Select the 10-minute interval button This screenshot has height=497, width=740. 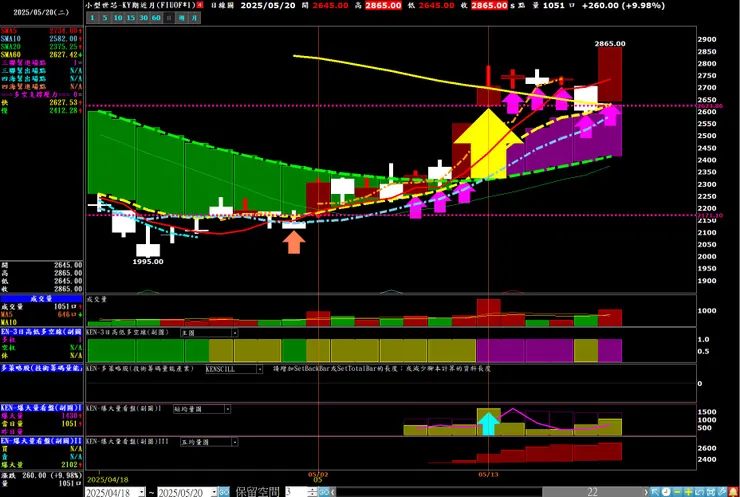point(118,18)
